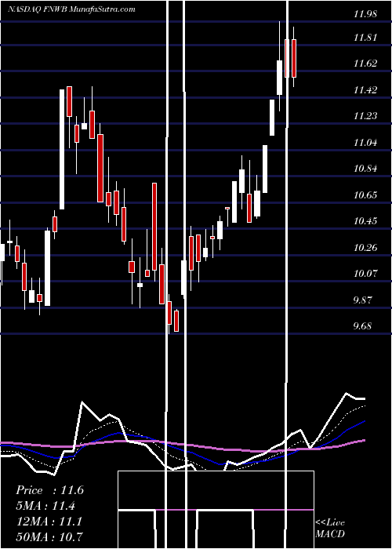This screenshot has height=549, width=392.
Task: Click the 11.98 price axis label
Action: click(x=365, y=14)
